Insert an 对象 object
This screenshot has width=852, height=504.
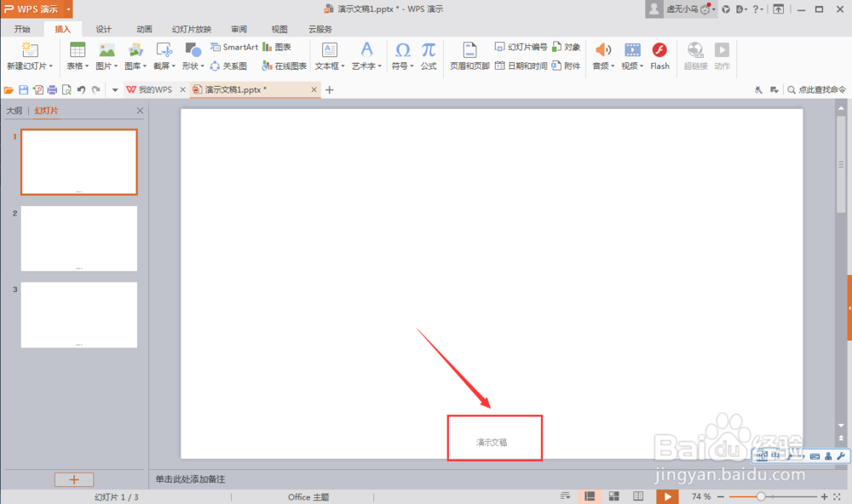click(567, 48)
